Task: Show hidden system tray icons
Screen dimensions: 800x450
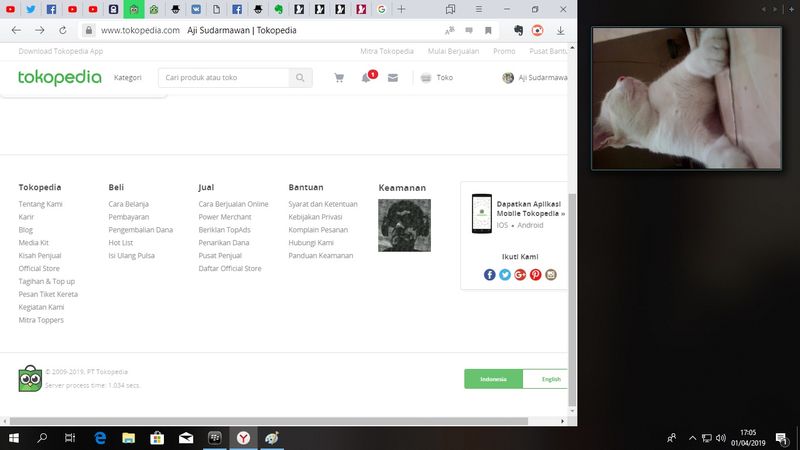Action: coord(692,438)
